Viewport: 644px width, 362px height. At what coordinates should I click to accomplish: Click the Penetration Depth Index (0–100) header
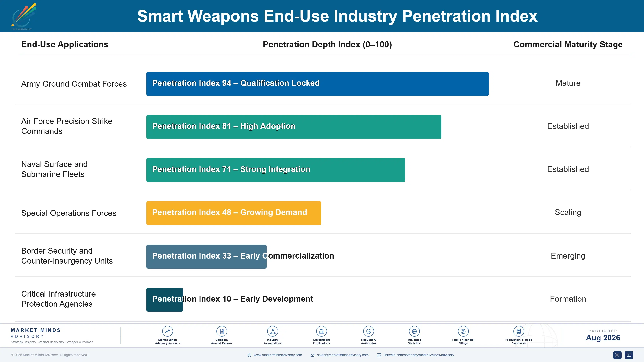coord(327,44)
